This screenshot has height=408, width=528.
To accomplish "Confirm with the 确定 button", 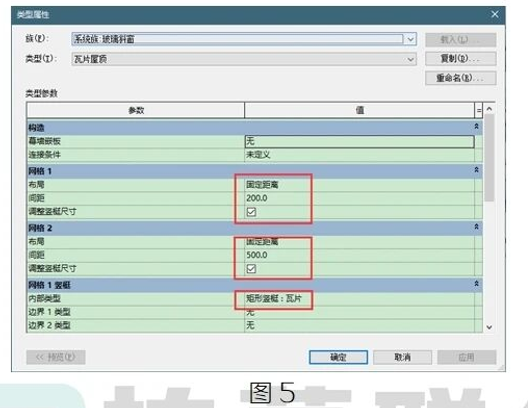I will click(x=338, y=357).
